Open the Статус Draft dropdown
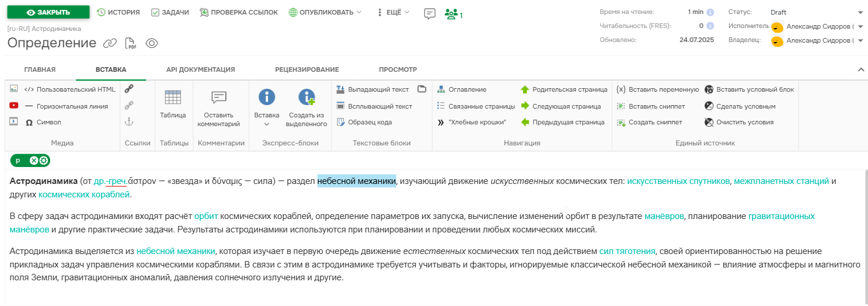The height and width of the screenshot is (306, 868). (x=817, y=12)
